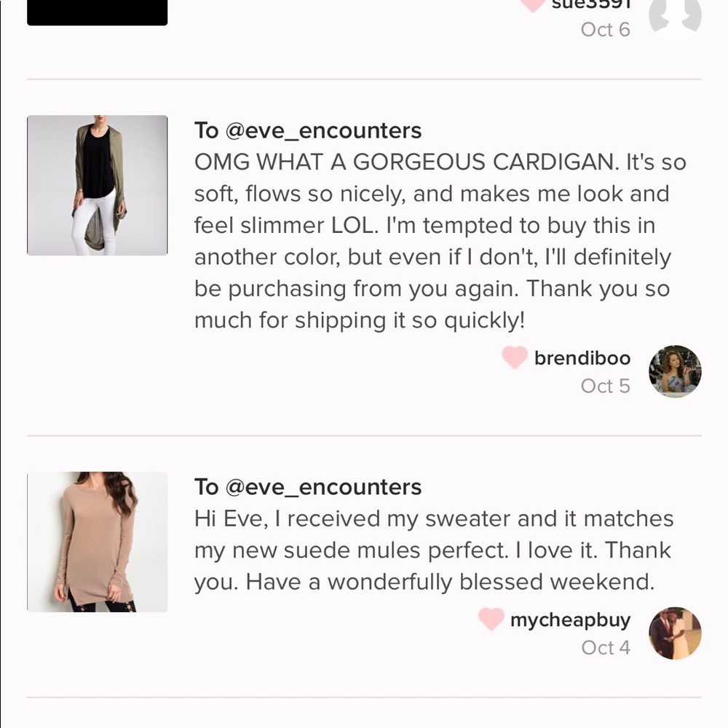Select the Oct 6 date label
This screenshot has width=728, height=728.
pos(606,30)
